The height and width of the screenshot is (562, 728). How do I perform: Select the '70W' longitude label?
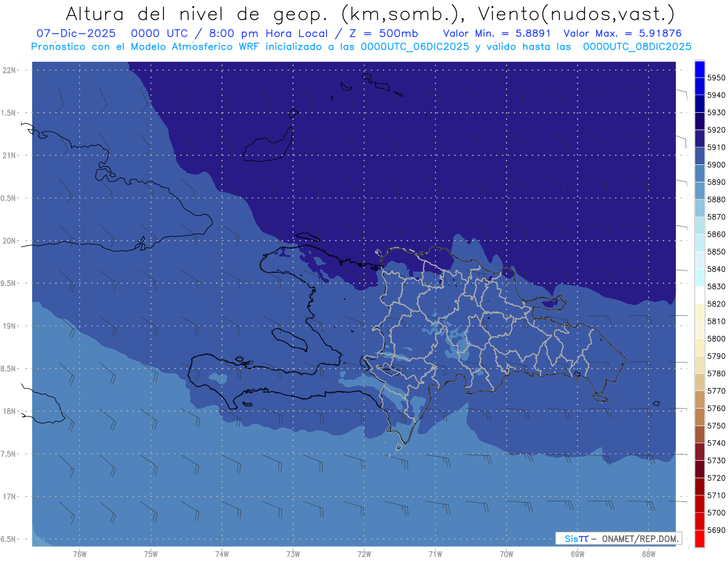click(x=507, y=554)
